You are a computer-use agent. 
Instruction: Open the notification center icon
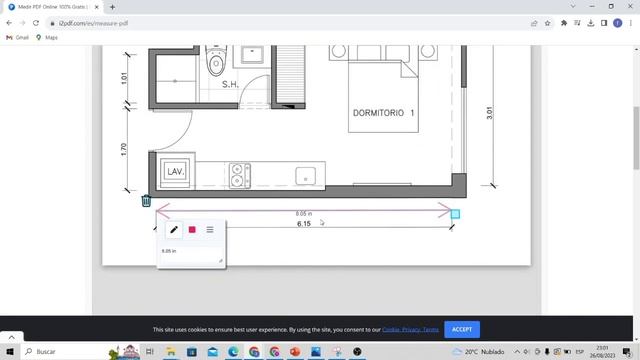627,351
